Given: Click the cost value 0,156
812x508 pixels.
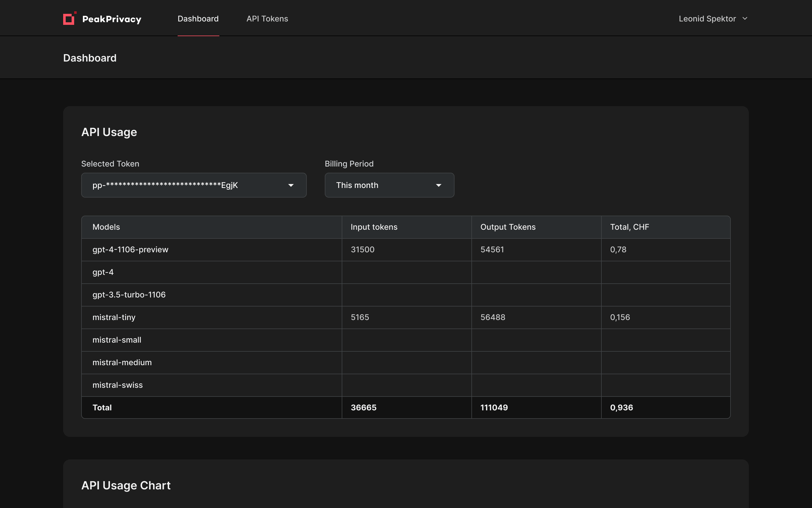Looking at the screenshot, I should point(620,317).
